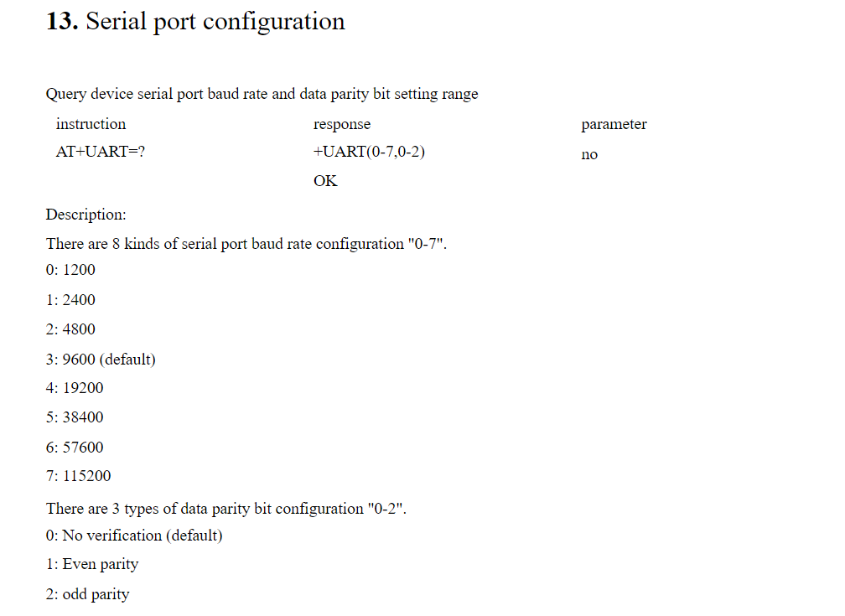845x616 pixels.
Task: Click the 'response' column header
Action: 342,125
